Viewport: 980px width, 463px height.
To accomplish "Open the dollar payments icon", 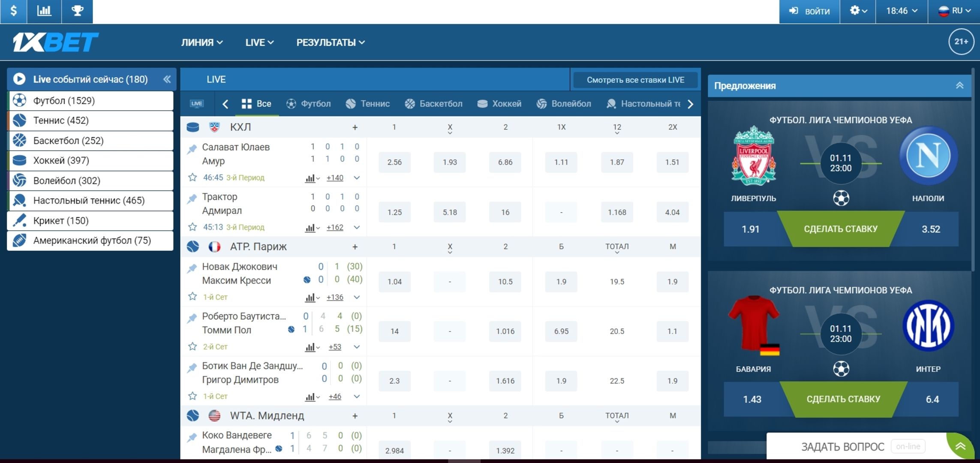I will [x=13, y=11].
